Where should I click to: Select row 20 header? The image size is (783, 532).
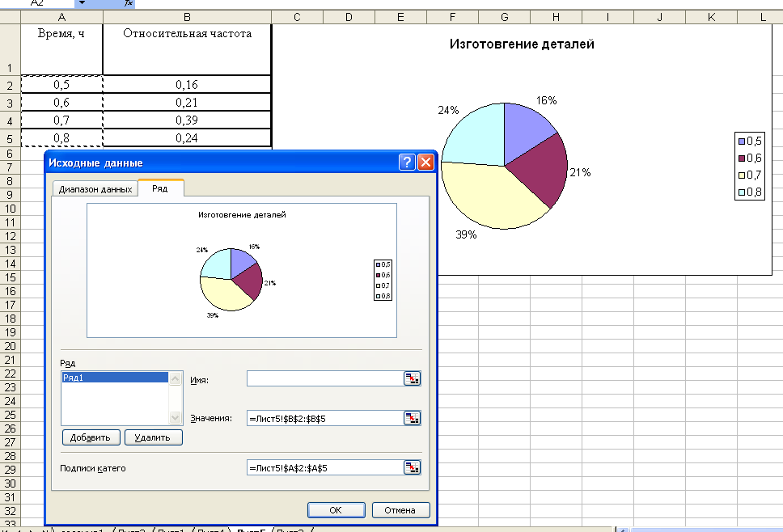(x=10, y=346)
